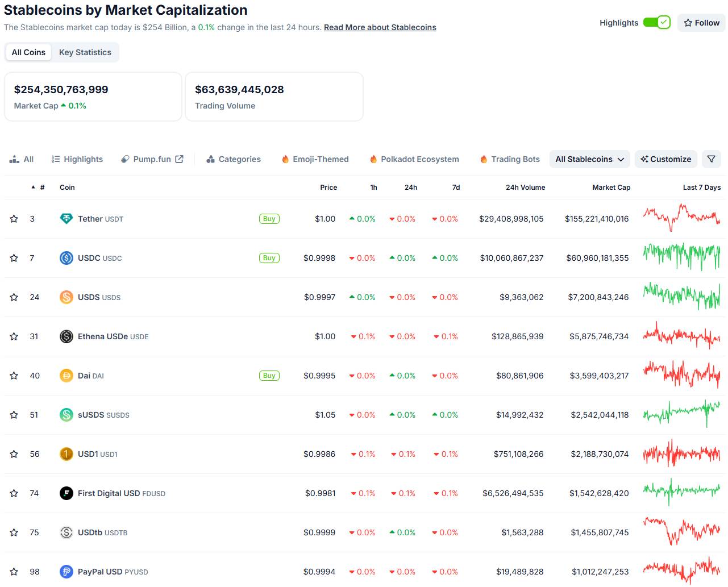Open the USDC coin logo
Viewport: 728px width, 587px height.
66,258
